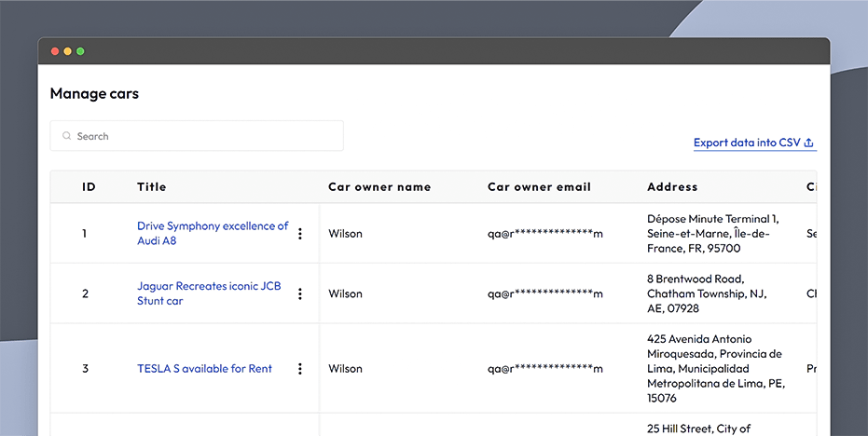Click masked email in TESLA S row

(545, 369)
